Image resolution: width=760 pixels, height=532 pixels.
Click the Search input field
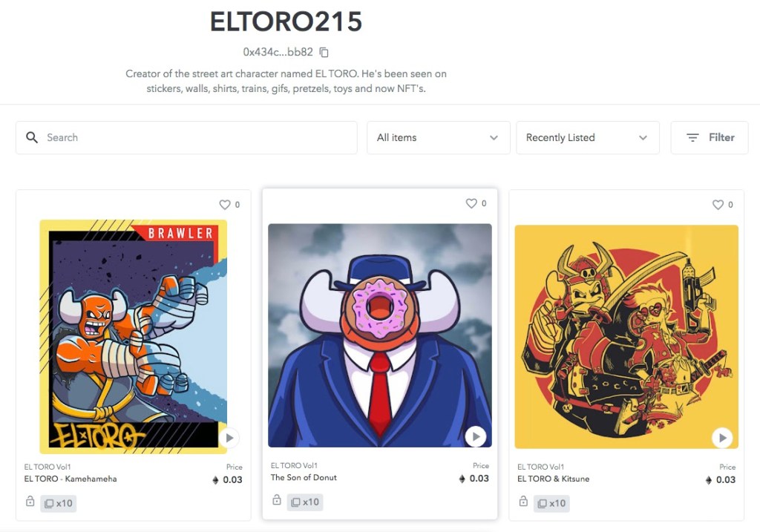click(x=186, y=137)
